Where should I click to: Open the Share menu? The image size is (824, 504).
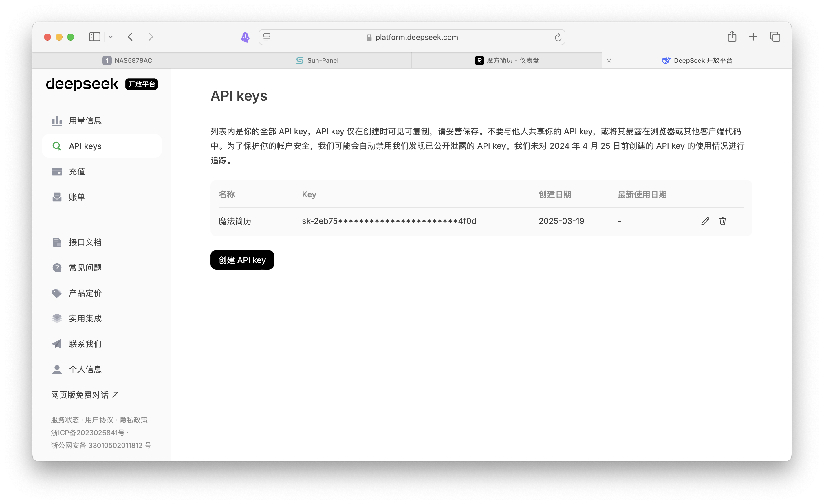(732, 36)
